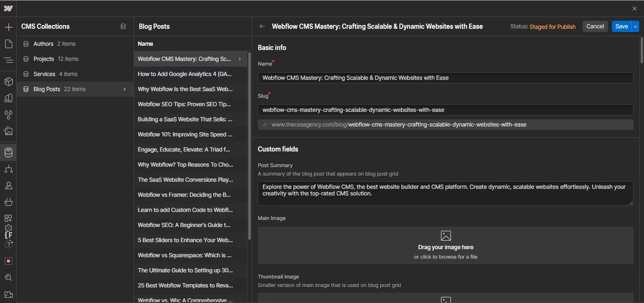
Task: Select the Blog Posts collection
Action: (x=75, y=89)
